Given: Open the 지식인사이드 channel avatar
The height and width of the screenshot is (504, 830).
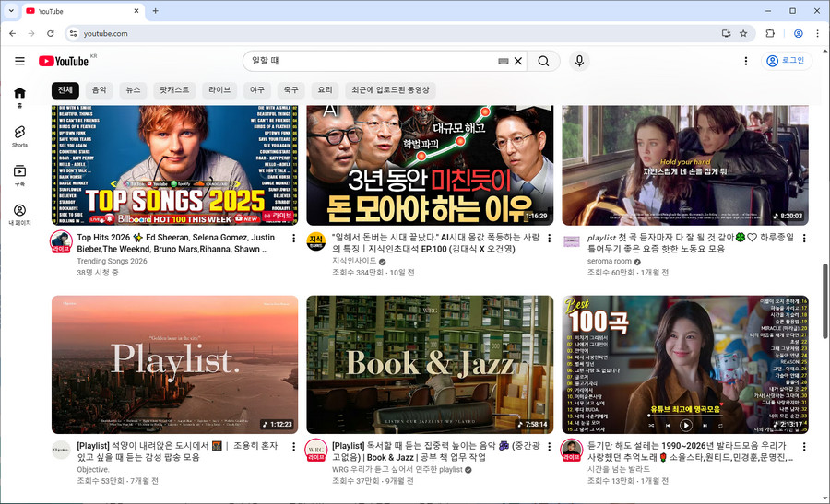Looking at the screenshot, I should coord(316,241).
